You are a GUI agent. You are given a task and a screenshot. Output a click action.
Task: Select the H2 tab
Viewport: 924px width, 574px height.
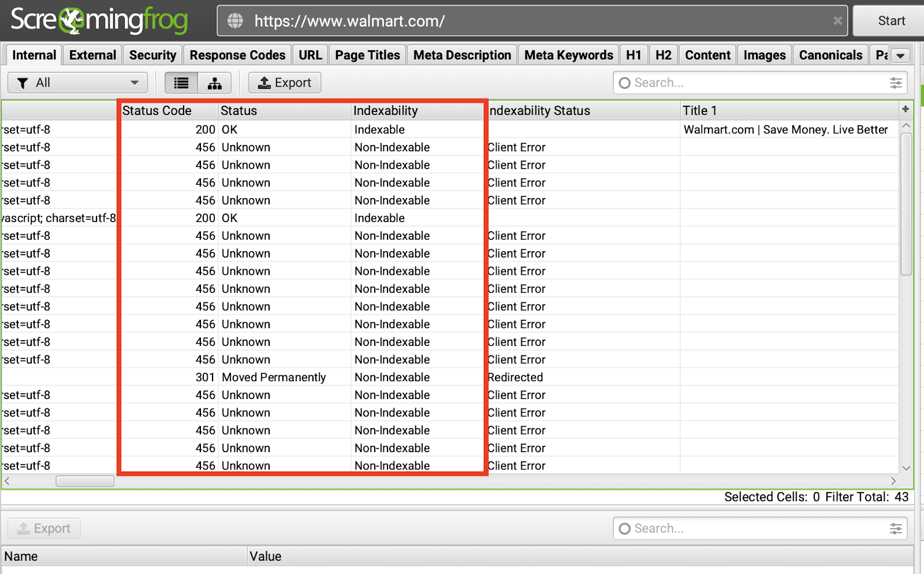click(x=663, y=55)
